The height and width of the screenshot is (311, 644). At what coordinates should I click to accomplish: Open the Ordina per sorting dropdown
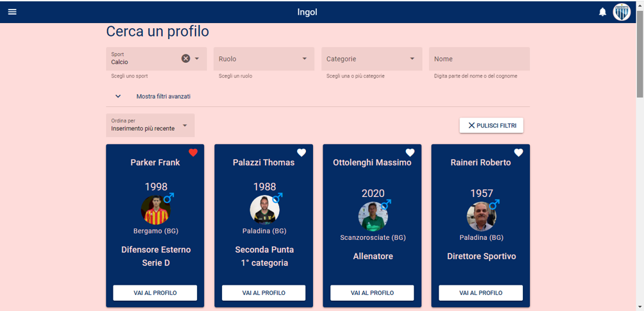pyautogui.click(x=150, y=125)
